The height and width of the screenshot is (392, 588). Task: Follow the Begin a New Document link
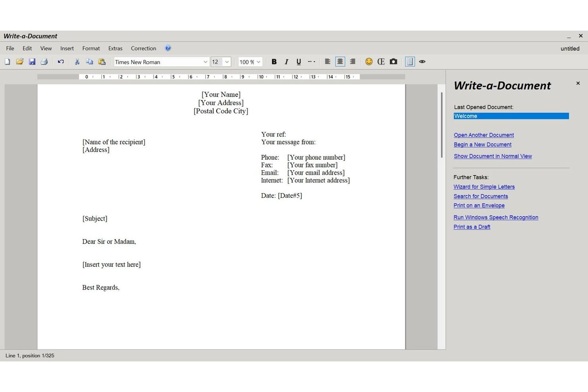coord(483,145)
